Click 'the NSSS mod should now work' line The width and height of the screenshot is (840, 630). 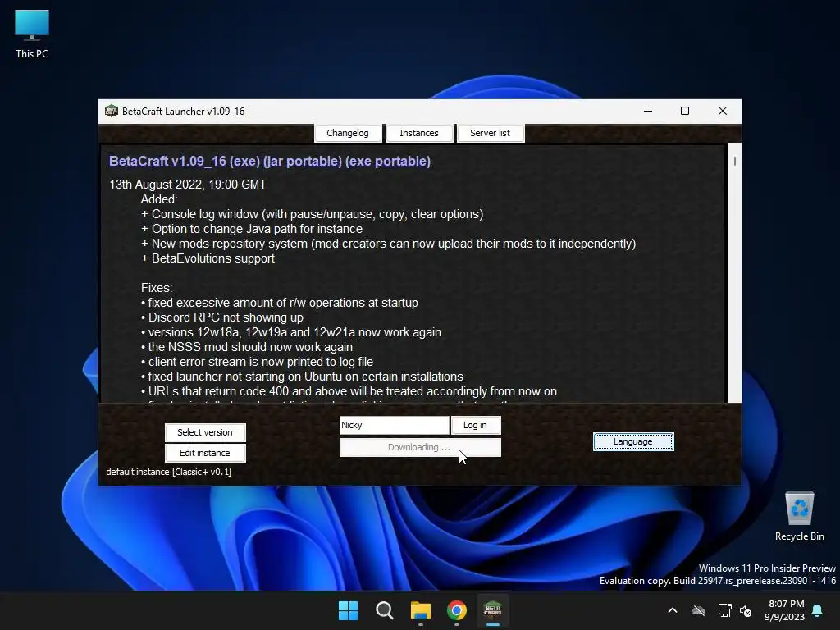click(x=246, y=347)
